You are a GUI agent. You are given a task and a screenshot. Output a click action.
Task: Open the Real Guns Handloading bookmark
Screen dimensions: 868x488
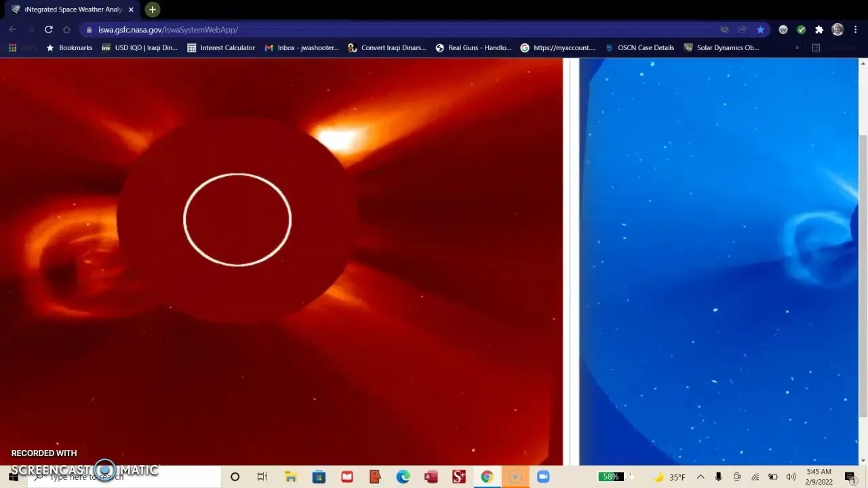pos(473,48)
